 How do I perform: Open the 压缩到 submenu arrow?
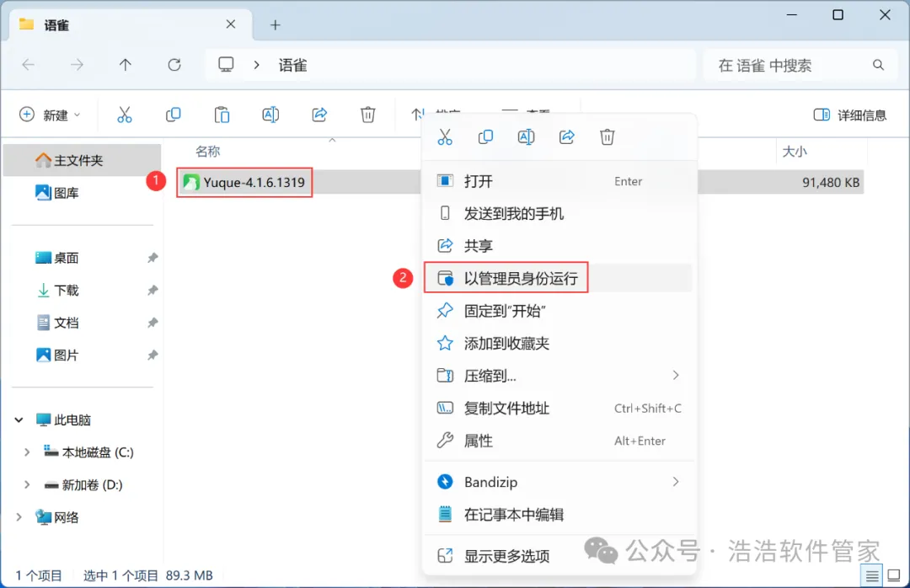point(676,376)
